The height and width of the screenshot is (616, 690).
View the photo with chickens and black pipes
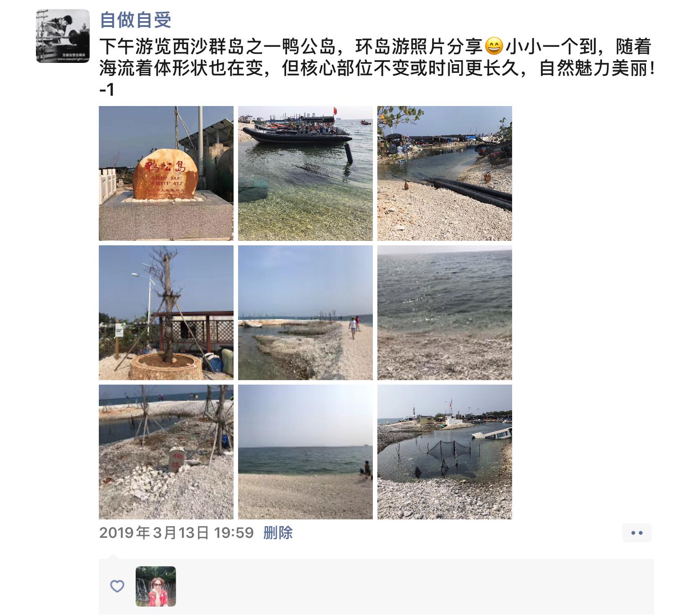445,173
